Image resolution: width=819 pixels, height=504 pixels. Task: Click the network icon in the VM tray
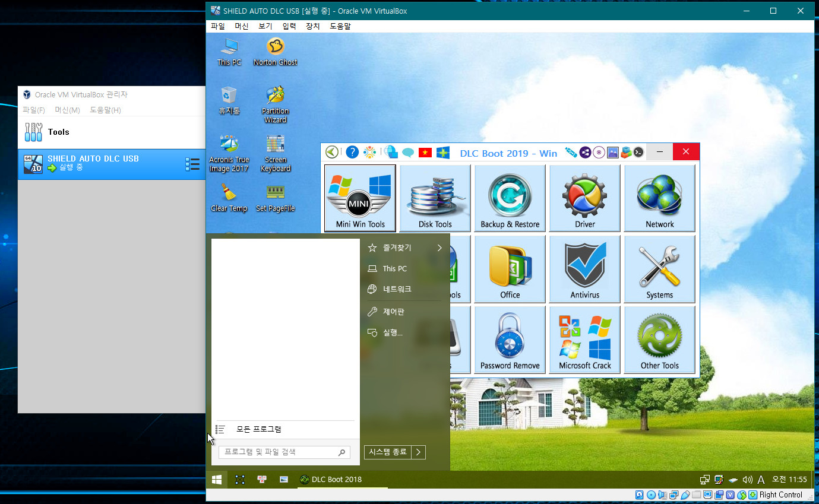705,480
